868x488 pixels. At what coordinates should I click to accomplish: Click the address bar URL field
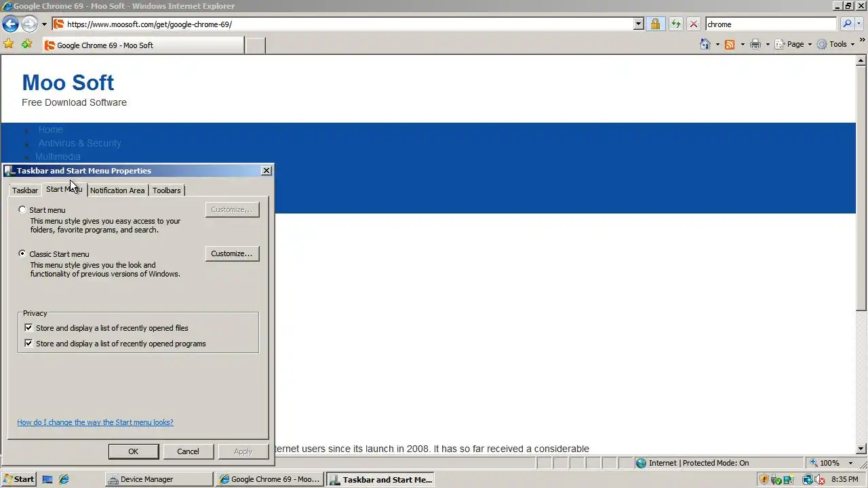343,24
